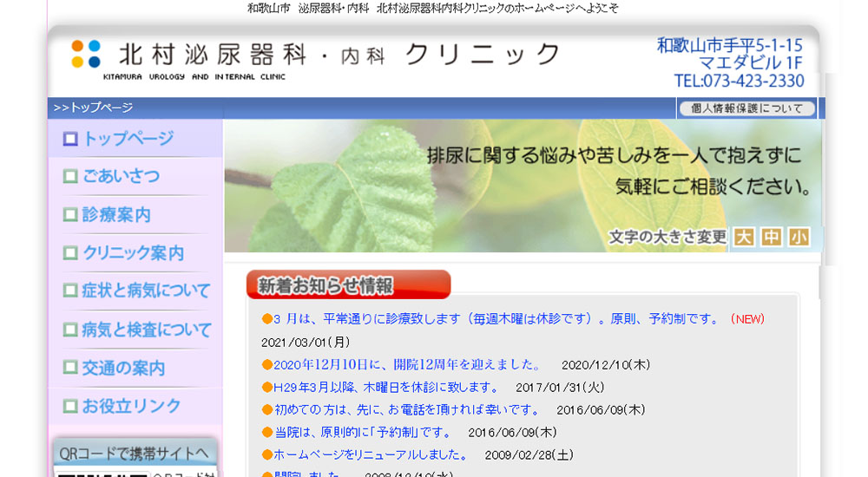Image resolution: width=868 pixels, height=477 pixels.
Task: Click the QRコードで携帯サイトへ banner
Action: [x=135, y=454]
